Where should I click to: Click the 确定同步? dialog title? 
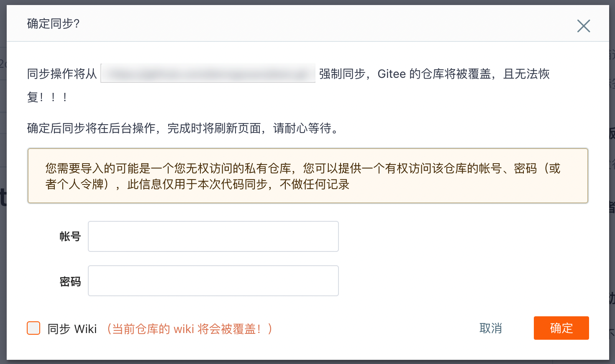pyautogui.click(x=54, y=24)
